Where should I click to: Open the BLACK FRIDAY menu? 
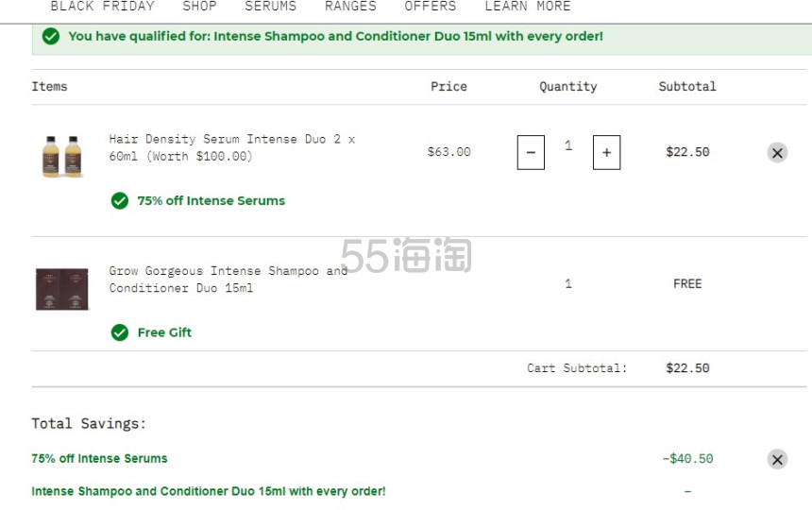103,7
